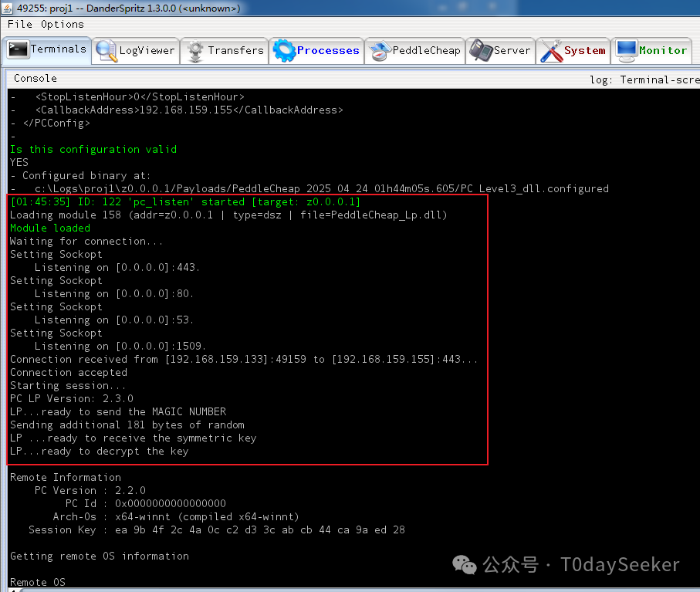Image resolution: width=700 pixels, height=592 pixels.
Task: Click the window title bar text
Action: pyautogui.click(x=129, y=8)
